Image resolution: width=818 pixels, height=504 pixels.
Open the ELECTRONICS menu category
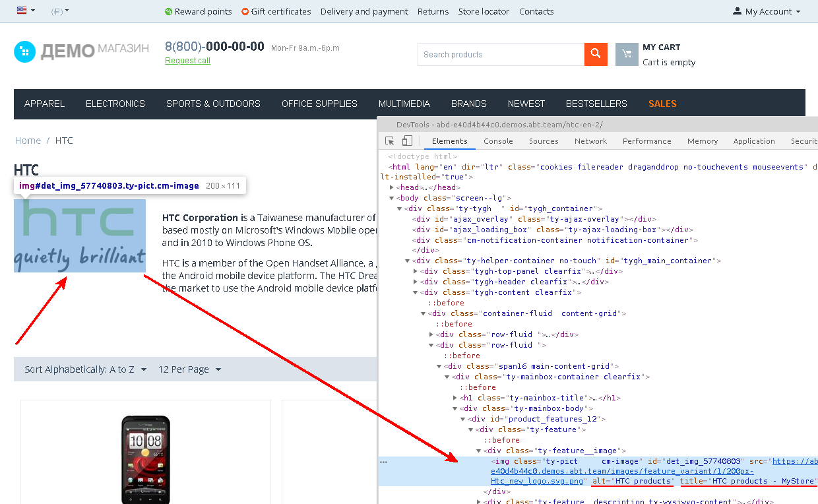115,104
